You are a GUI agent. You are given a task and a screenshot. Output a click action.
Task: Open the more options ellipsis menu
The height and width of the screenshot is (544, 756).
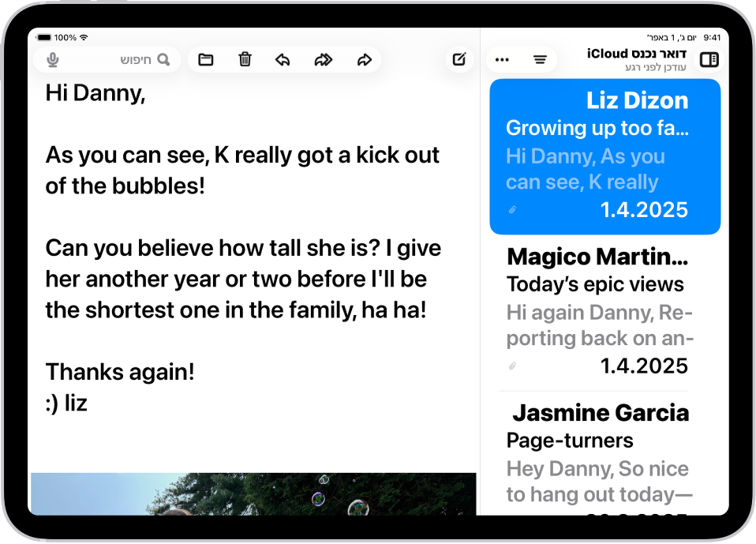(502, 60)
